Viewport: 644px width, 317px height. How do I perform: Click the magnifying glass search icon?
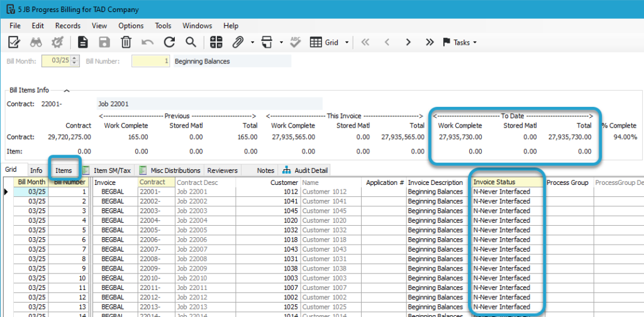(191, 42)
